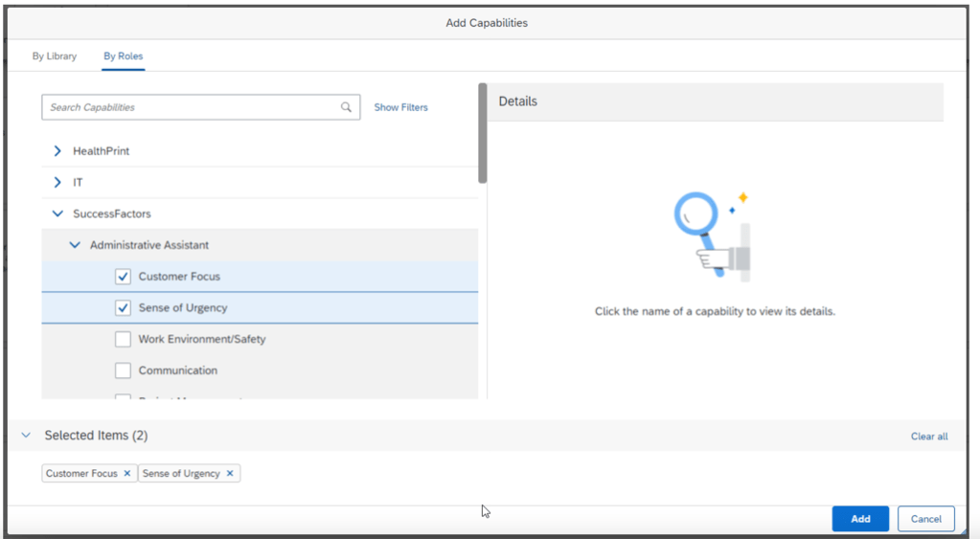Remove Customer Focus token with its X

(126, 474)
